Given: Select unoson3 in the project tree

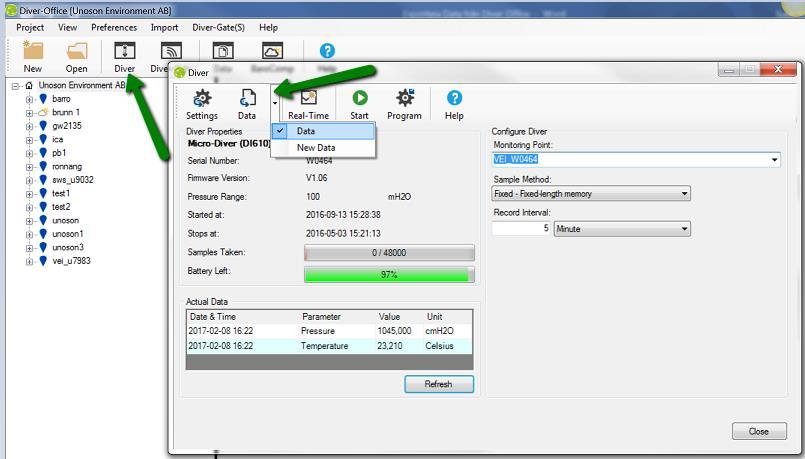Looking at the screenshot, I should pos(68,247).
